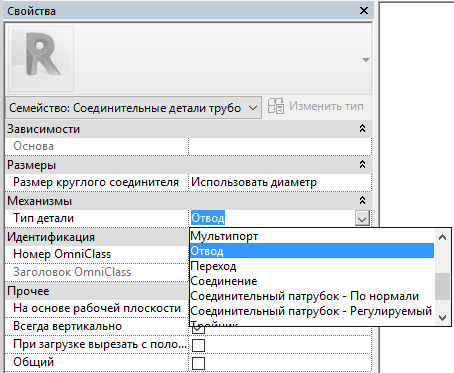
Task: Pick Соединительный патрубок - Регулируемый
Action: click(312, 311)
